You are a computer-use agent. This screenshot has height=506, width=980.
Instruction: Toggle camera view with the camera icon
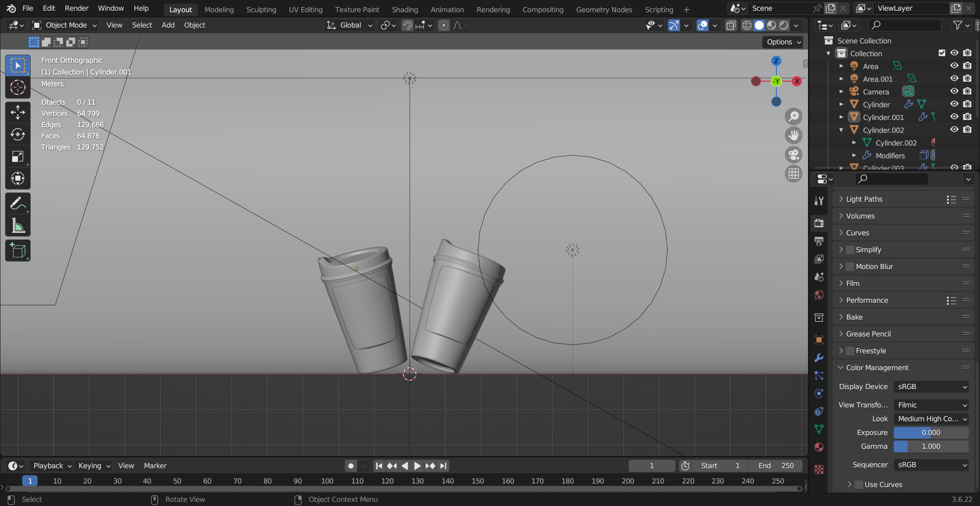[794, 155]
